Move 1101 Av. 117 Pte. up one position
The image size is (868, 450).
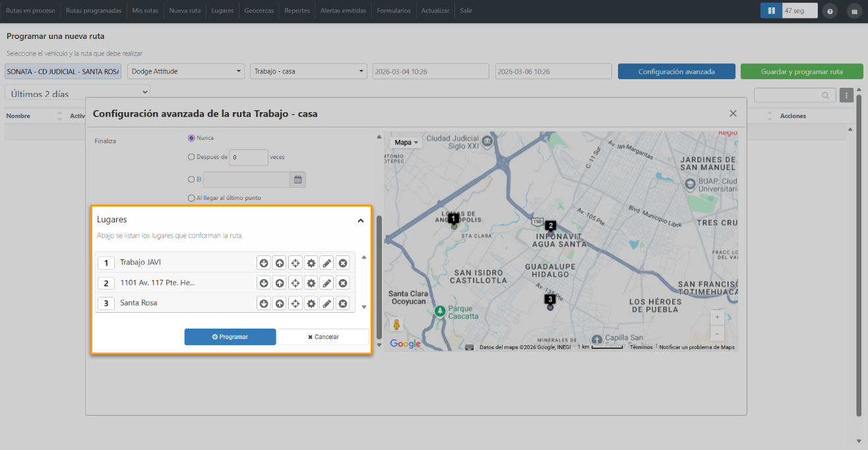pyautogui.click(x=280, y=283)
